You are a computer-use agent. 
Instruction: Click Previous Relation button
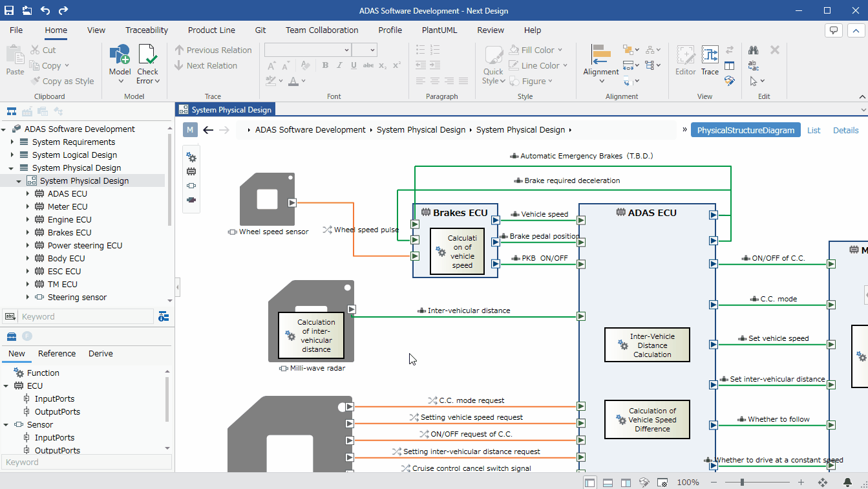(213, 50)
